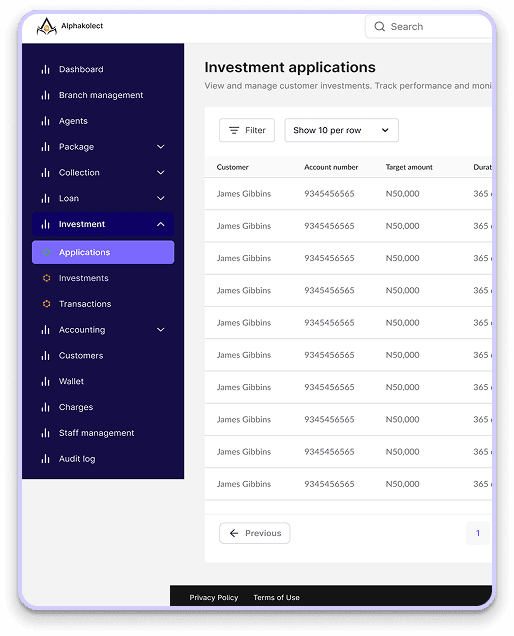Select page 1 in pagination
Image resolution: width=514 pixels, height=636 pixels.
click(x=478, y=533)
